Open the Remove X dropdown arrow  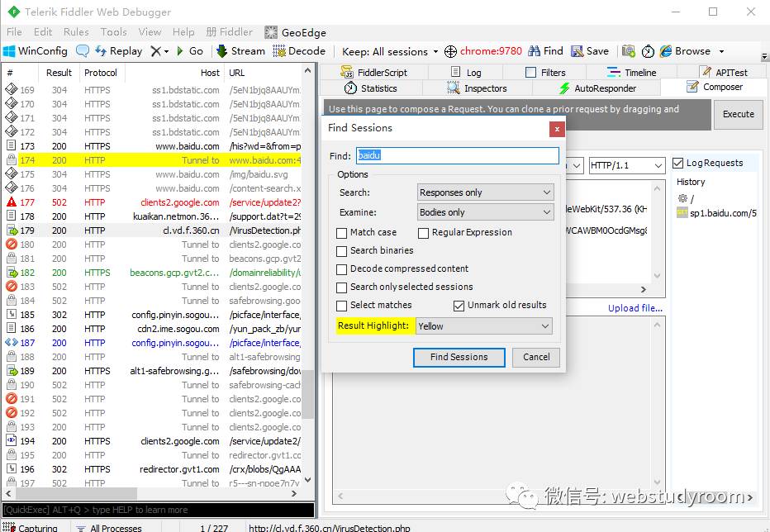(166, 51)
